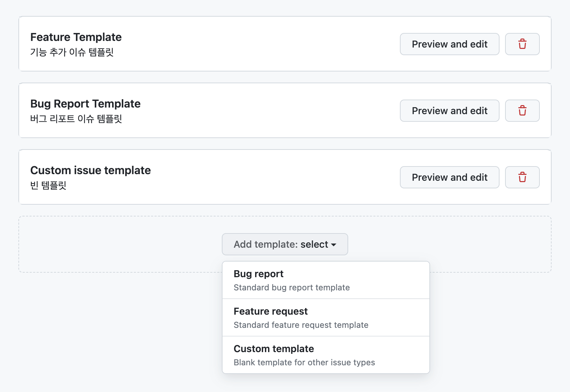570x392 pixels.
Task: Preview and edit the Bug Report Template
Action: click(449, 111)
